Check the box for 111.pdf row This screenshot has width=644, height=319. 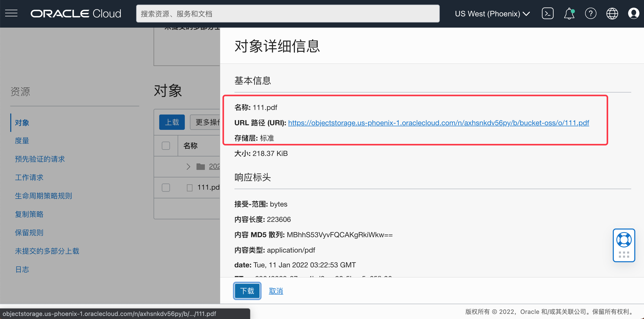coord(166,188)
